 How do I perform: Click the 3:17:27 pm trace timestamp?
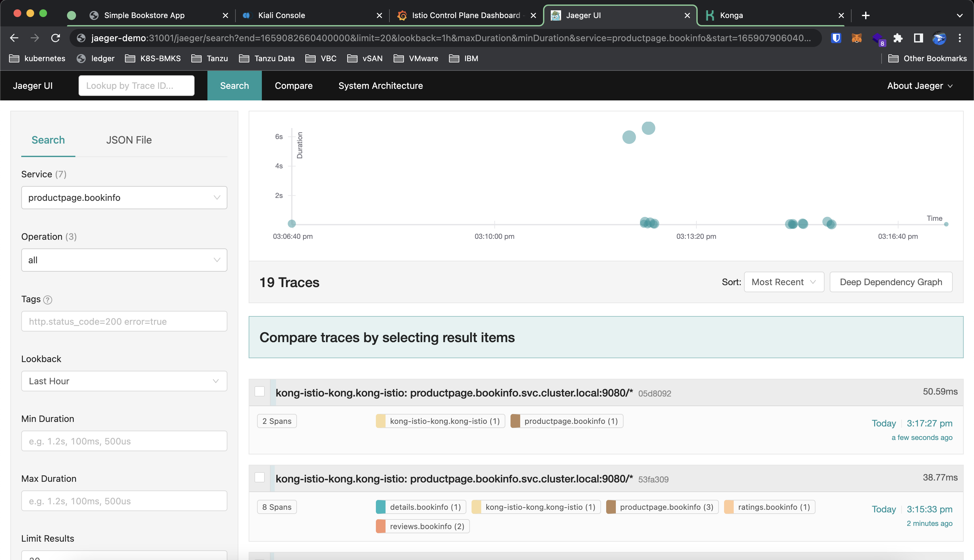[929, 423]
